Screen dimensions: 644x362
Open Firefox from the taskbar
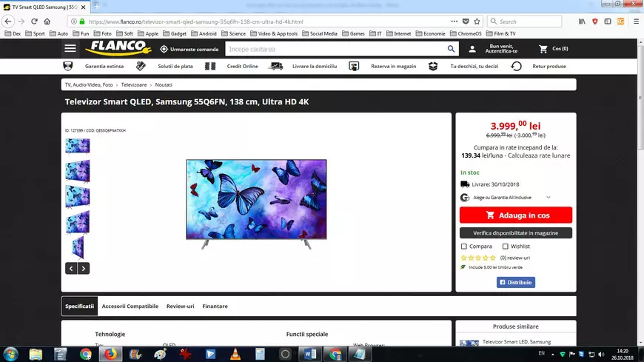[x=110, y=354]
